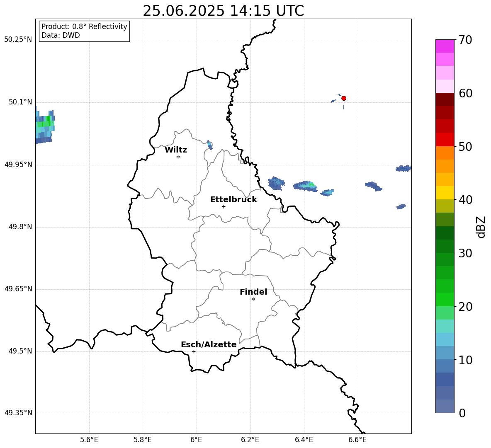491x448 pixels.
Task: Click the 5.6°E longitude label
Action: 89,440
